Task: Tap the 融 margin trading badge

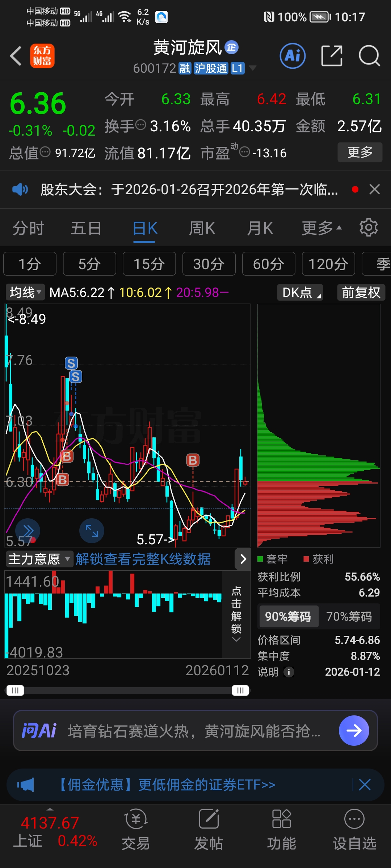Action: (185, 68)
